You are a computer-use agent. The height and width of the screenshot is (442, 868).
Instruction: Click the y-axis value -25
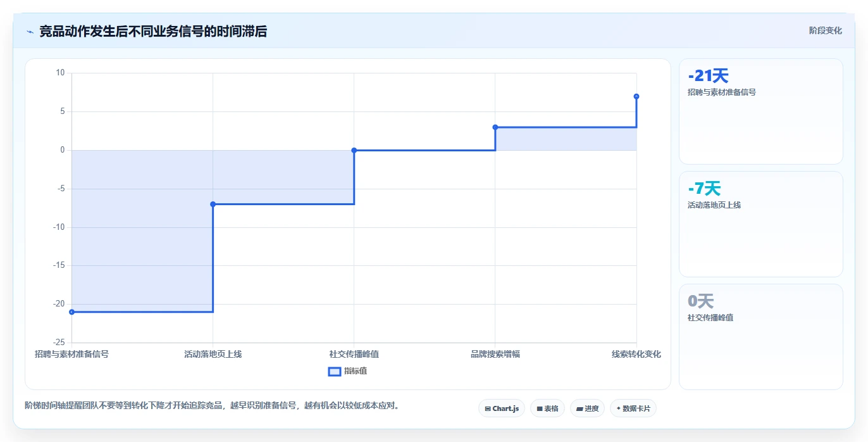pos(59,343)
